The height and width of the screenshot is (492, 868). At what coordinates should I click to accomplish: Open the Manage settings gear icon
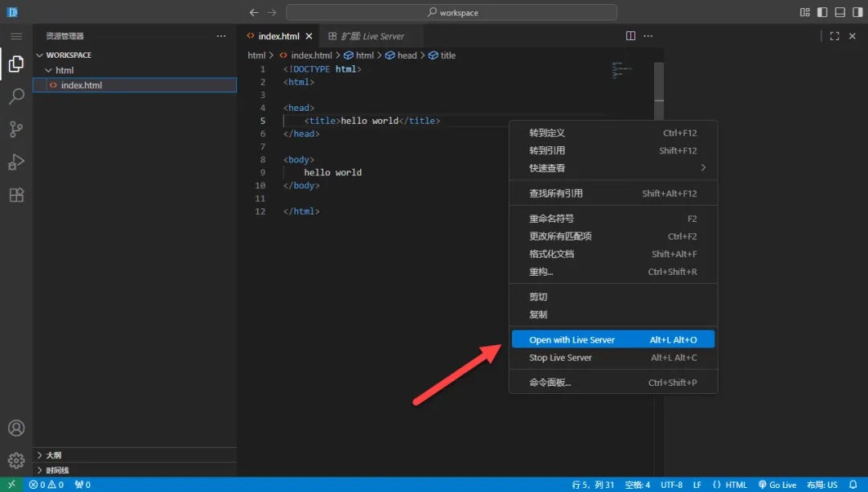[x=16, y=461]
